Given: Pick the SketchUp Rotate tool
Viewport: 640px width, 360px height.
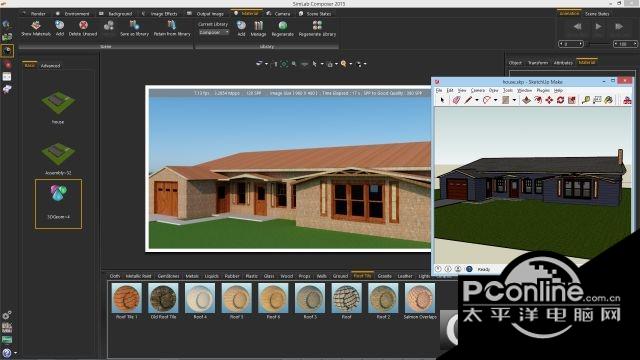Looking at the screenshot, I should click(560, 100).
